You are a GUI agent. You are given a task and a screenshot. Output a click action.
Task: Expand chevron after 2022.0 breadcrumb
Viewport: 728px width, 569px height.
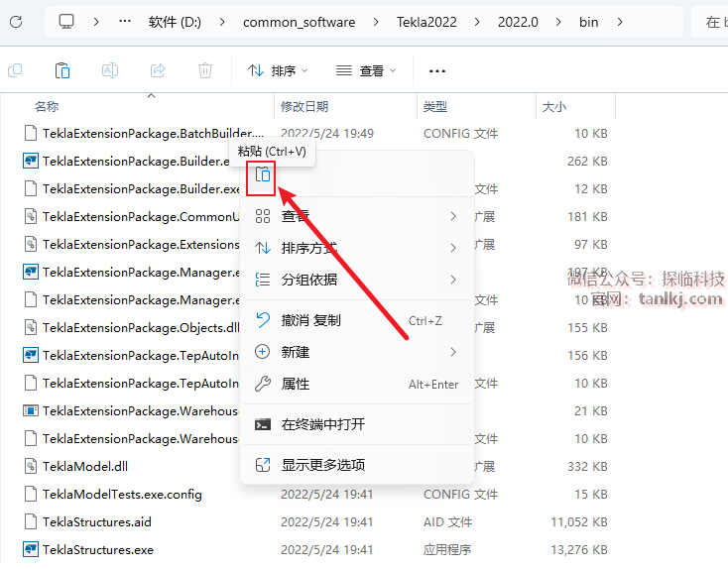558,22
